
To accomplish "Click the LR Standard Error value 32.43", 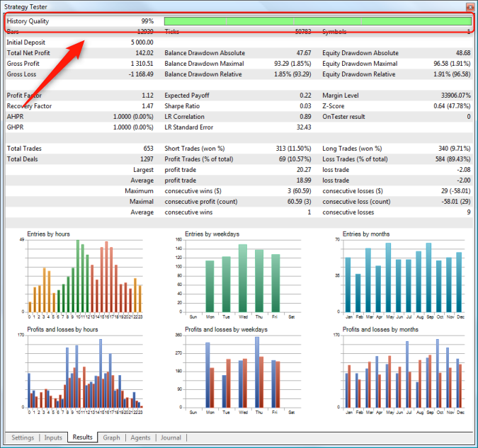I will coord(304,127).
